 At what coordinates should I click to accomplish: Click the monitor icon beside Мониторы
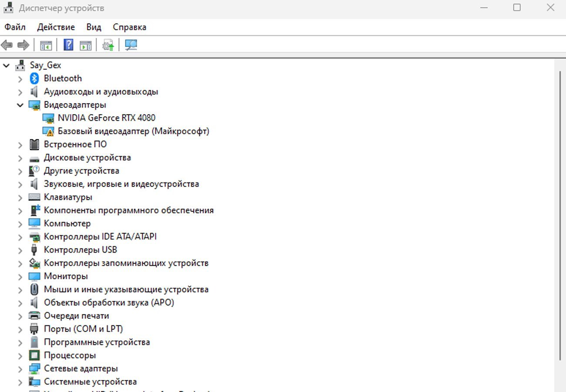pyautogui.click(x=34, y=276)
